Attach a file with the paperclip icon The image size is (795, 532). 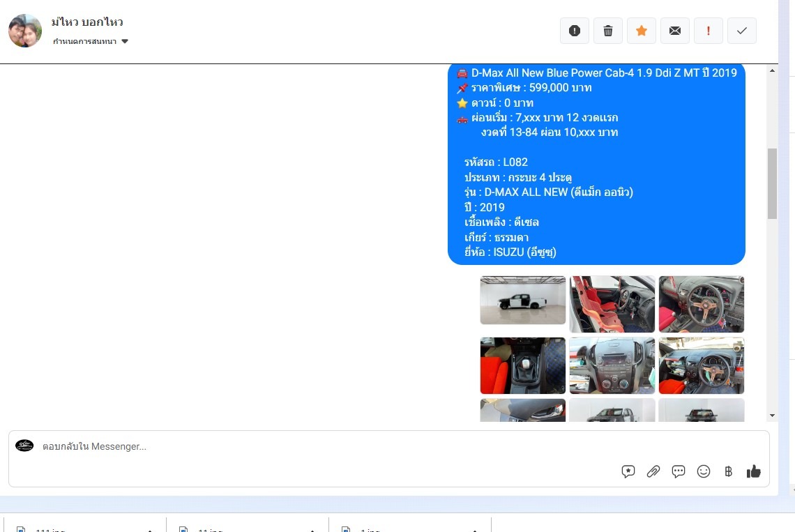click(653, 471)
